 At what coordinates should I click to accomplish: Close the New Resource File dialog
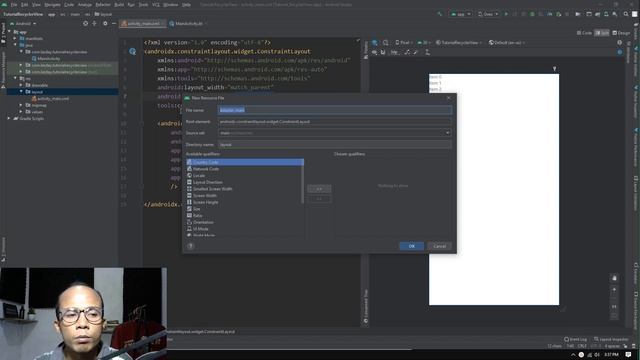tap(449, 98)
